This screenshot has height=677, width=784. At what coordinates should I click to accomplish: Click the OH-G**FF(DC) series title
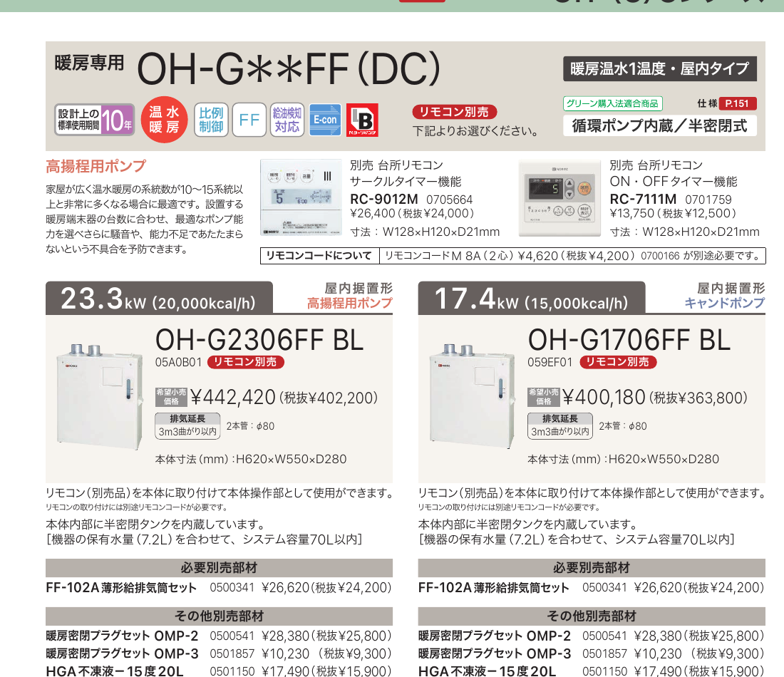289,68
